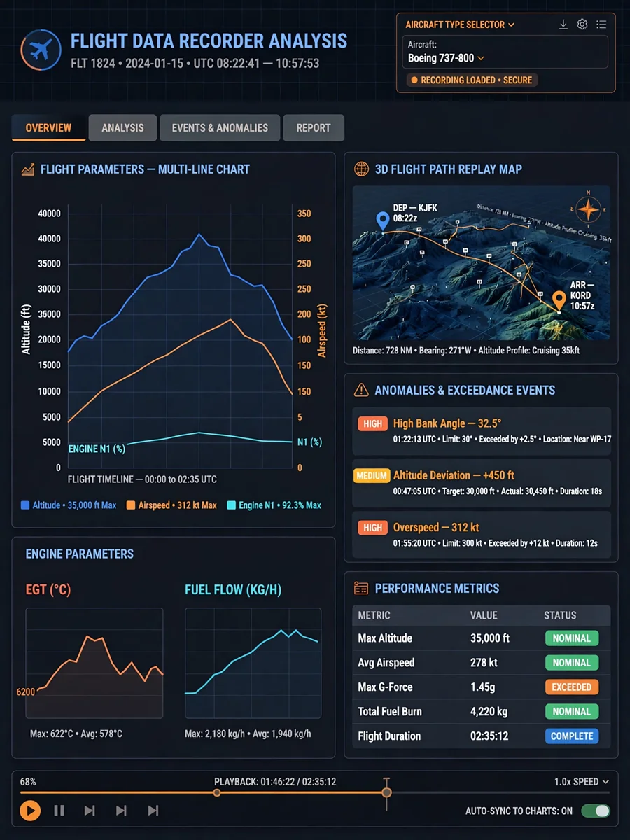Click the Avg Airspeed value 278 kt
This screenshot has width=630, height=840.
coord(484,662)
